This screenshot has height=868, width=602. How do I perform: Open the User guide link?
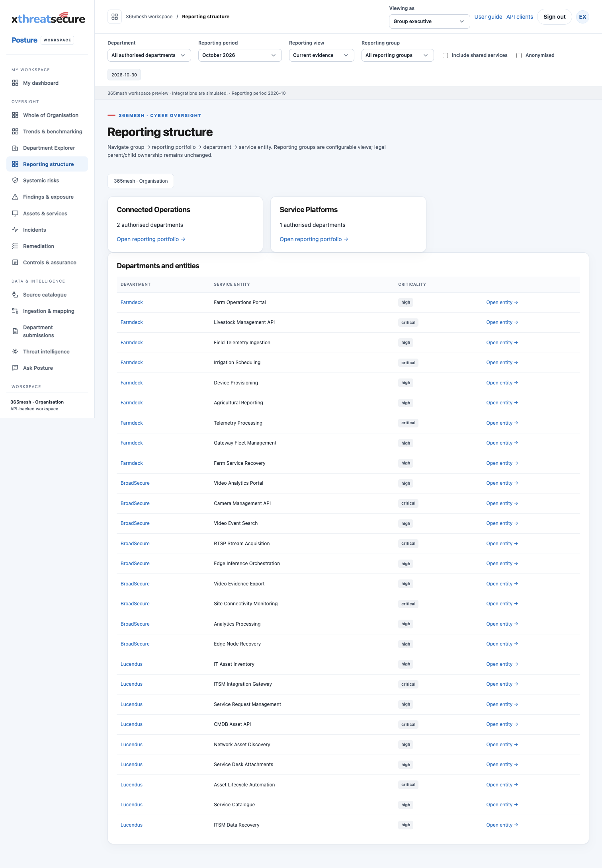point(488,17)
